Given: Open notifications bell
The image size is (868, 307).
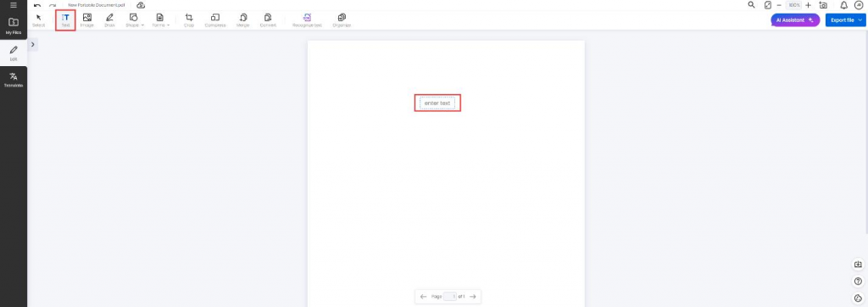Looking at the screenshot, I should pos(844,5).
